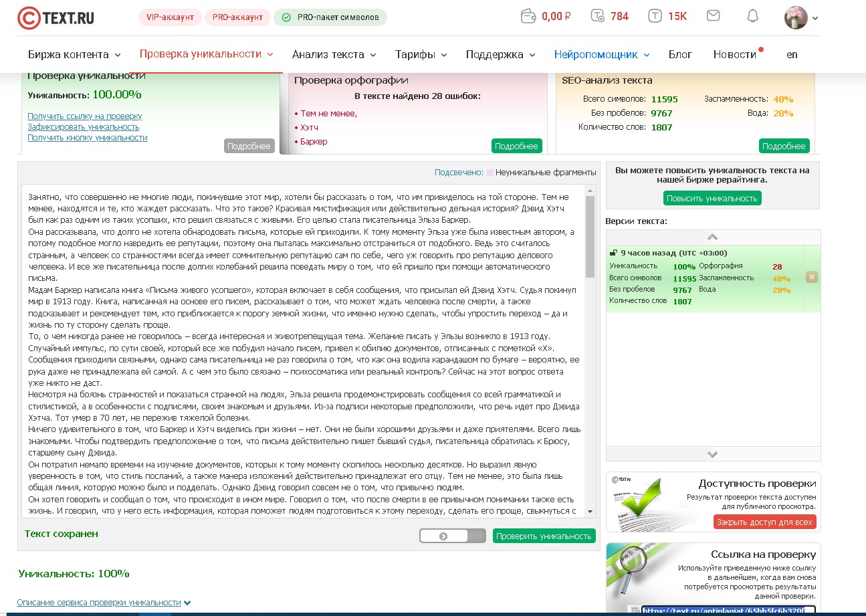
Task: Open the Проверка уникальности menu tab
Action: (x=206, y=55)
